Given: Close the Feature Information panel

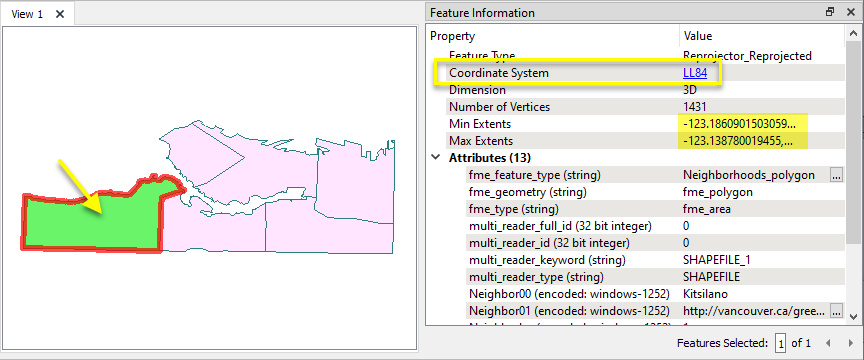Looking at the screenshot, I should click(850, 12).
